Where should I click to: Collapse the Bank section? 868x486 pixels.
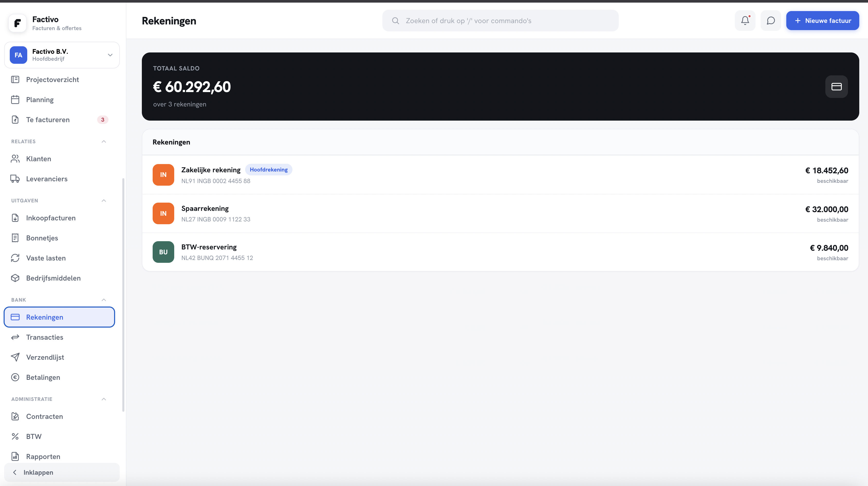pos(104,300)
